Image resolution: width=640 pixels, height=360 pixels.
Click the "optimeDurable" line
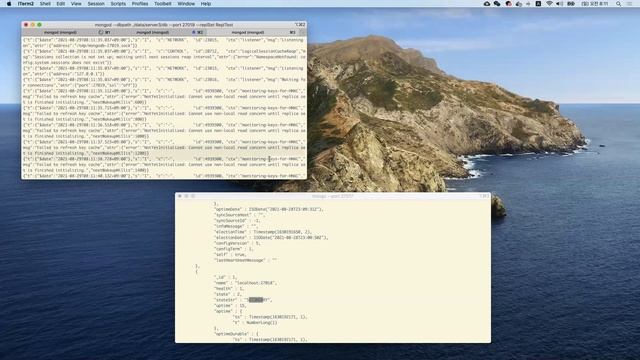236,333
